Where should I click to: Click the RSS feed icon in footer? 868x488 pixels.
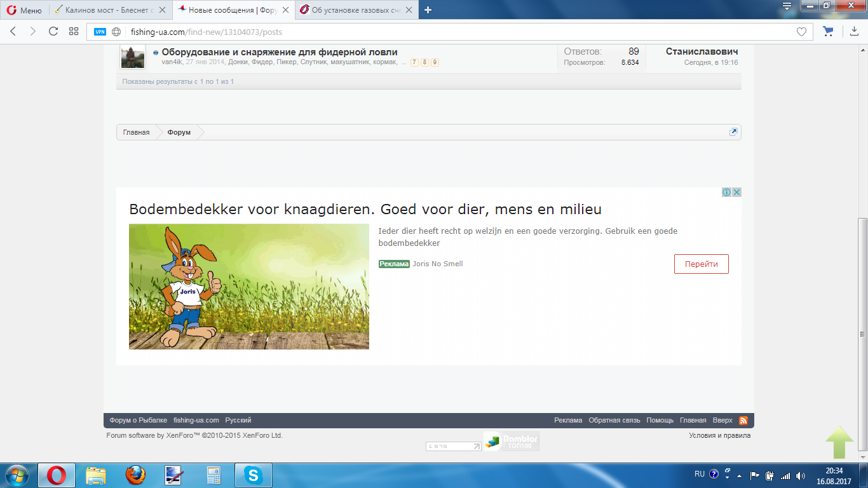[x=743, y=421]
